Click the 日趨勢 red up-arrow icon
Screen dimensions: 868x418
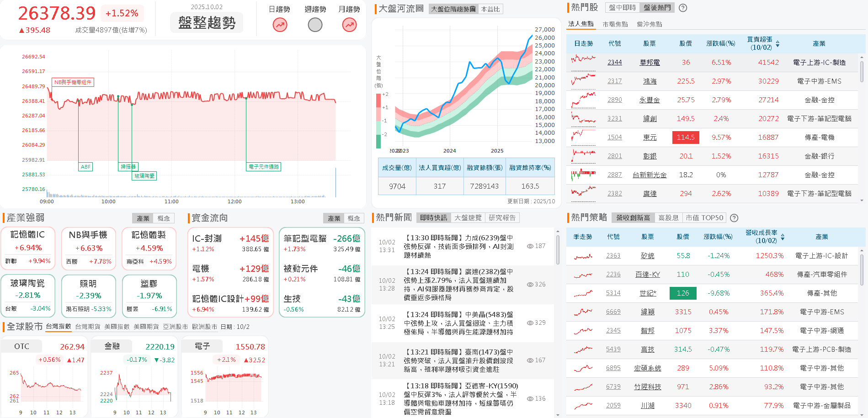pos(280,25)
